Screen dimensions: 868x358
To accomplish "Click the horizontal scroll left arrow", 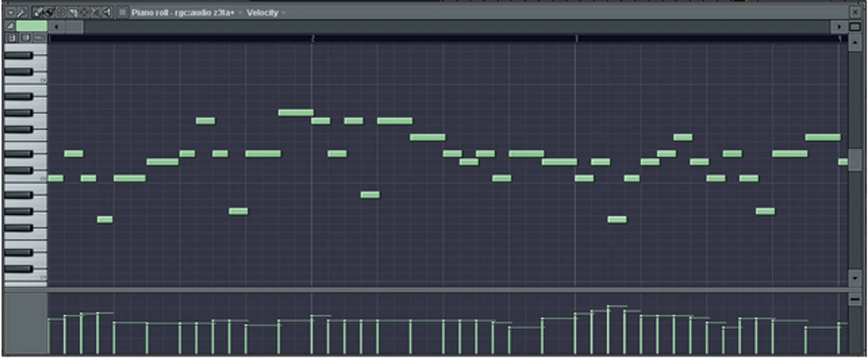I will point(56,27).
